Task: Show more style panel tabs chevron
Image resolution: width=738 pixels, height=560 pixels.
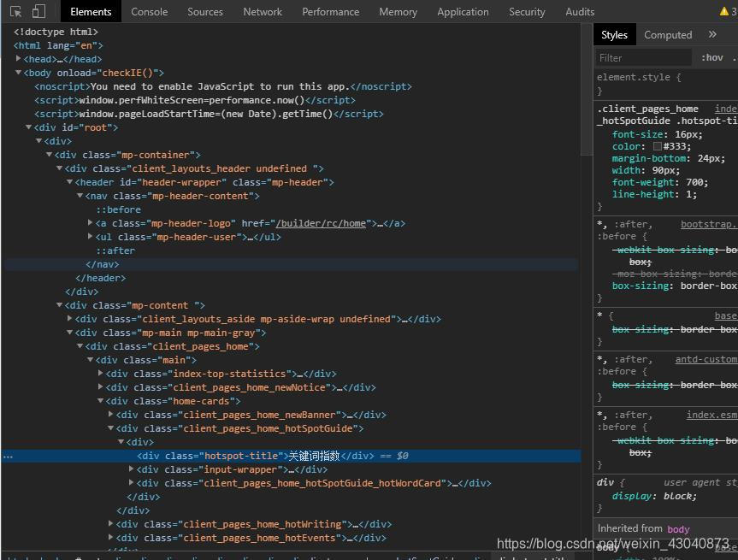Action: (712, 34)
